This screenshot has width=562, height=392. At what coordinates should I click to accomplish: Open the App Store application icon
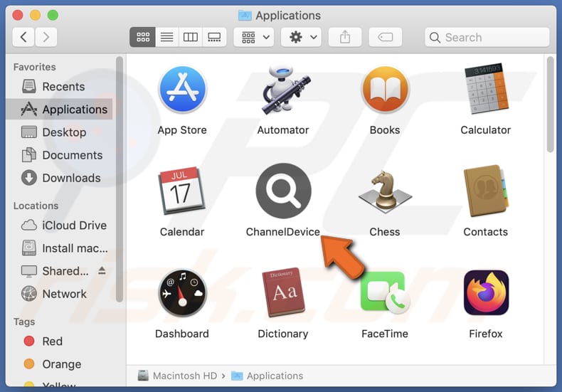[182, 90]
